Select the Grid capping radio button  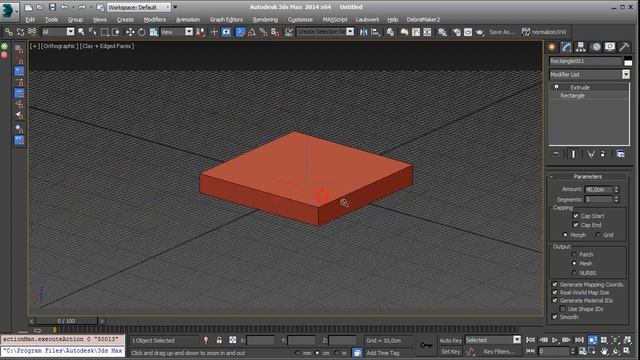point(598,235)
